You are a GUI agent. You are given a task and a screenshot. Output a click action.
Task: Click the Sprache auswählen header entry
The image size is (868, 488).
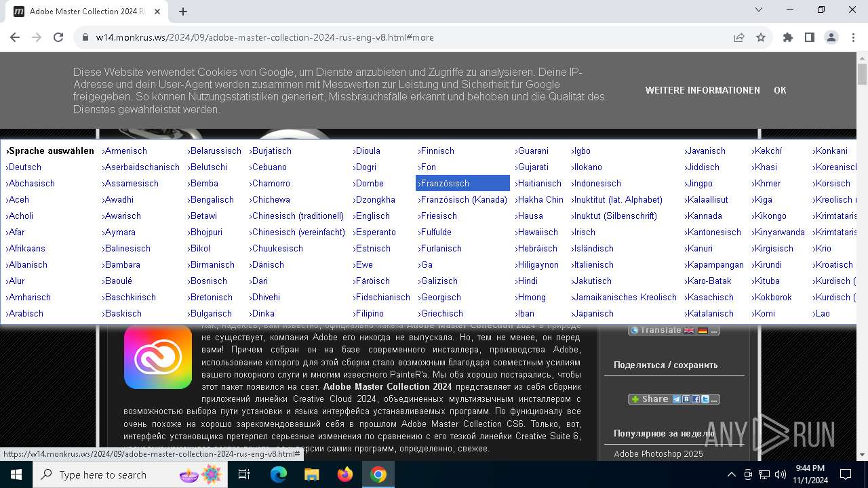click(50, 150)
